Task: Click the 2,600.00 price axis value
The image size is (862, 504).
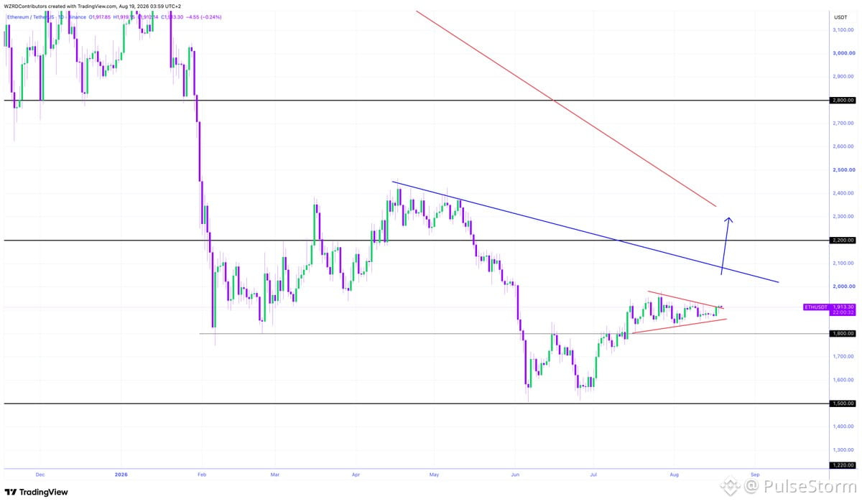Action: 843,146
